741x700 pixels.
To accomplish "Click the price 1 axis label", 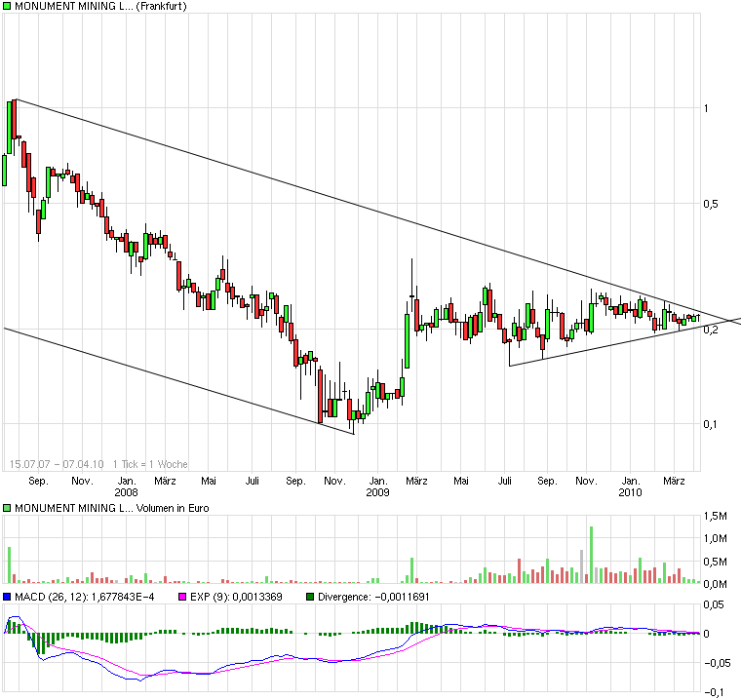I will (706, 108).
